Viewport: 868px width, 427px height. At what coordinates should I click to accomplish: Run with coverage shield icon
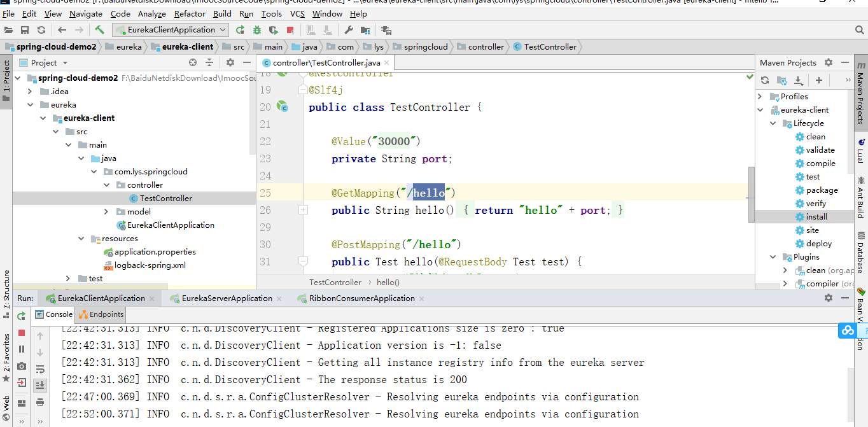click(274, 30)
